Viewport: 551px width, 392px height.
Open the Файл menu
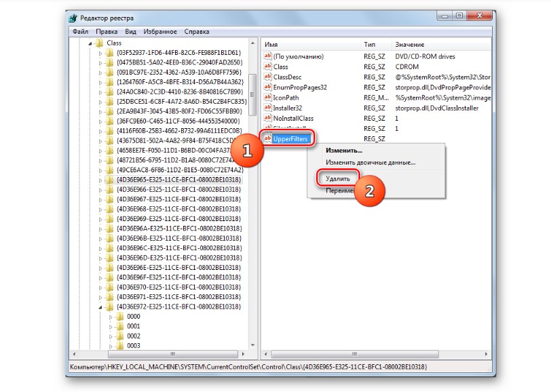pos(81,32)
